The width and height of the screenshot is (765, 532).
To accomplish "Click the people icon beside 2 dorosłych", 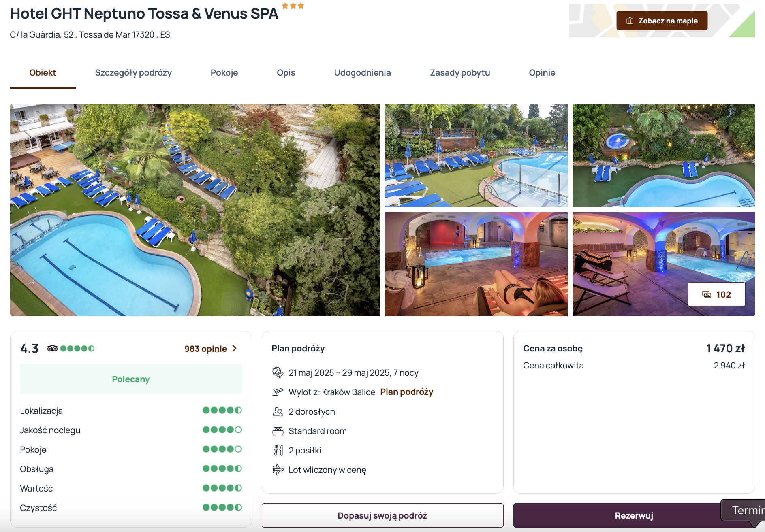I will pyautogui.click(x=278, y=411).
